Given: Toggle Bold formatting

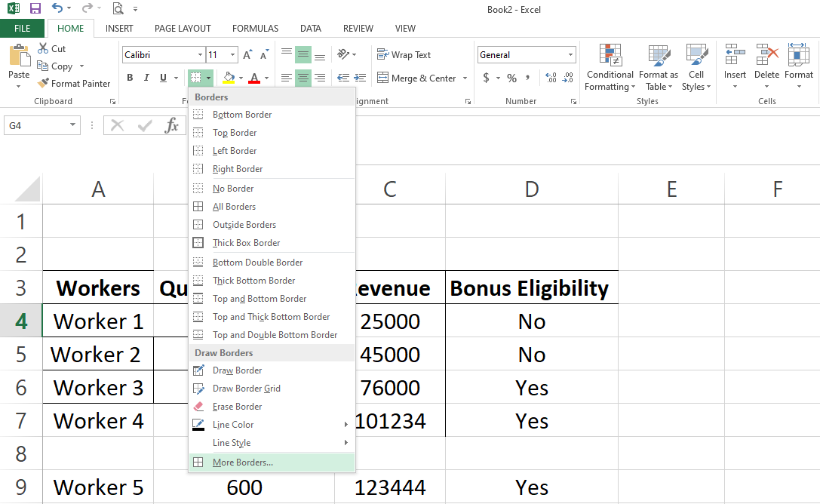Looking at the screenshot, I should 130,78.
